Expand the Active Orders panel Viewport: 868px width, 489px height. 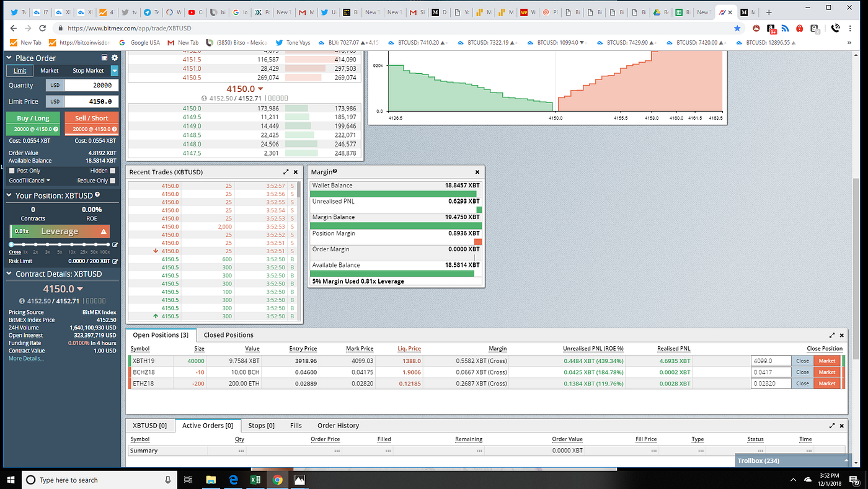[x=832, y=426]
